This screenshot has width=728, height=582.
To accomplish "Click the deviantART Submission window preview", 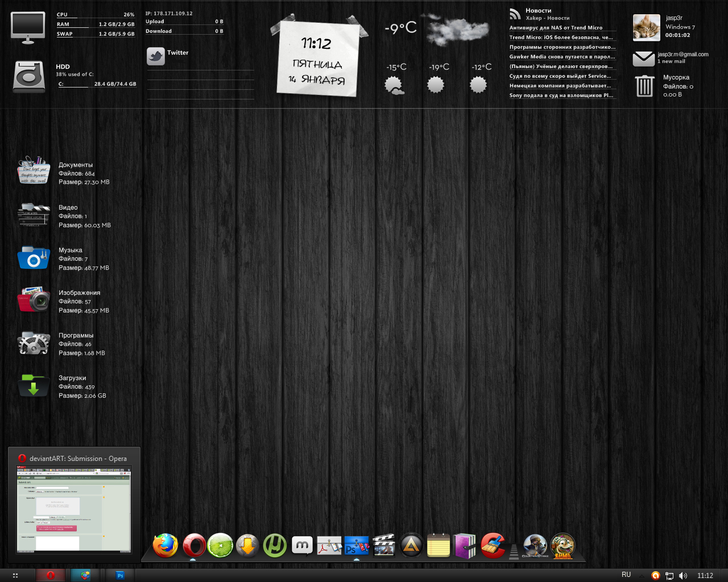I will click(74, 509).
